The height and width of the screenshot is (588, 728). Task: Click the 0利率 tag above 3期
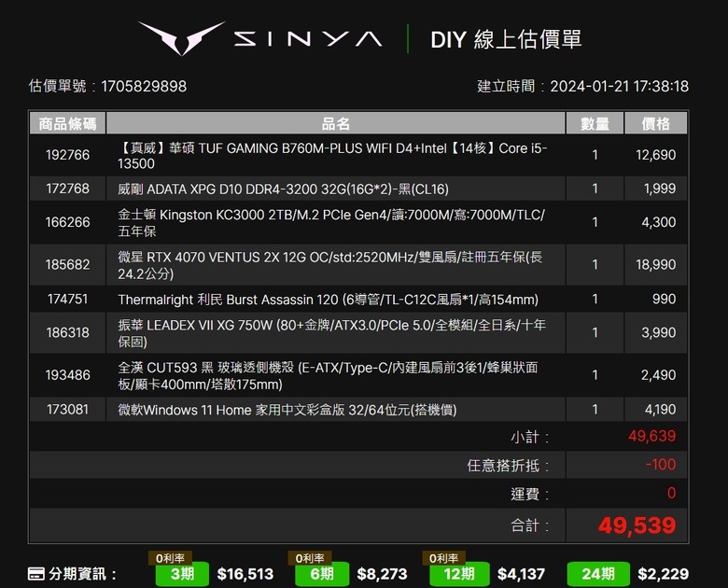[170, 558]
